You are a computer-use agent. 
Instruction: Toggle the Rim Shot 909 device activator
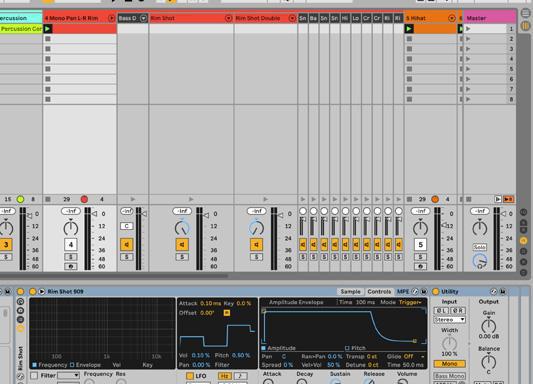tap(33, 292)
